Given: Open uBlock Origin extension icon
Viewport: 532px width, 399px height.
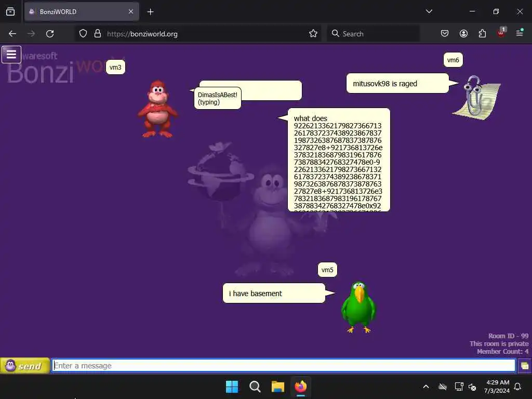Looking at the screenshot, I should (x=501, y=33).
